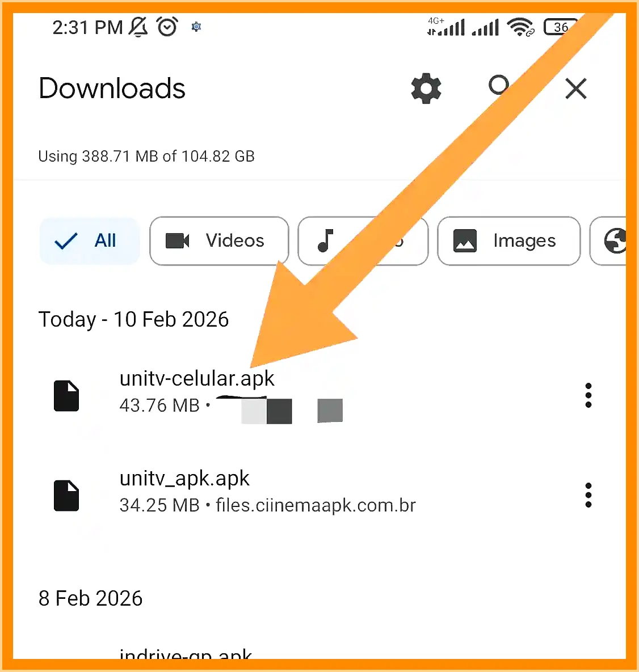Viewport: 639px width, 672px height.
Task: Filter downloads by Images
Action: point(508,241)
